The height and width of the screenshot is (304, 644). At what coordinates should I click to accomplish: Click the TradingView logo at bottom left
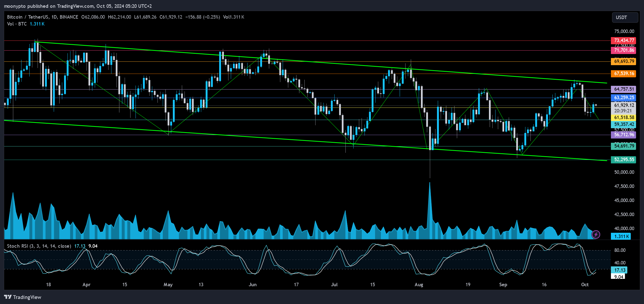point(23,297)
